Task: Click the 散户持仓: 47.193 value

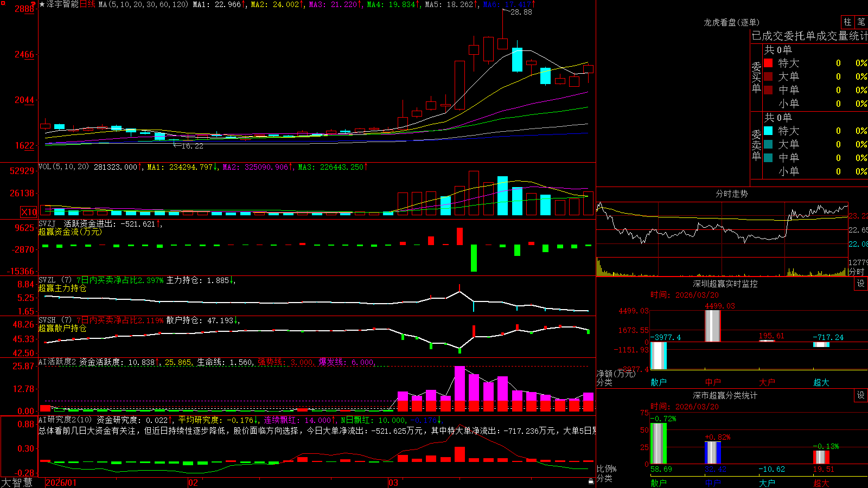Action: pos(200,320)
